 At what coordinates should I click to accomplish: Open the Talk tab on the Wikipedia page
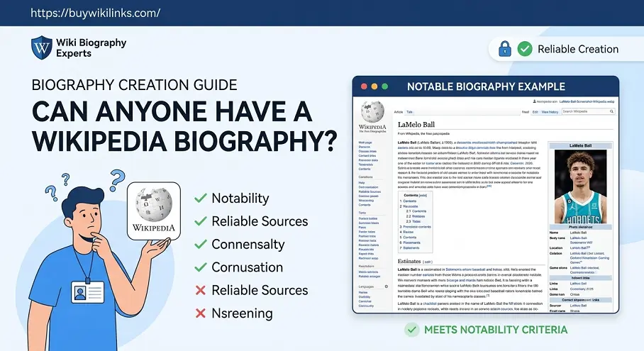point(409,111)
